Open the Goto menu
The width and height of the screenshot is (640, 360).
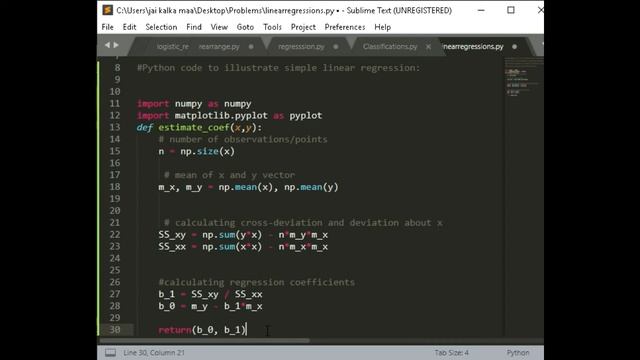[x=245, y=27]
